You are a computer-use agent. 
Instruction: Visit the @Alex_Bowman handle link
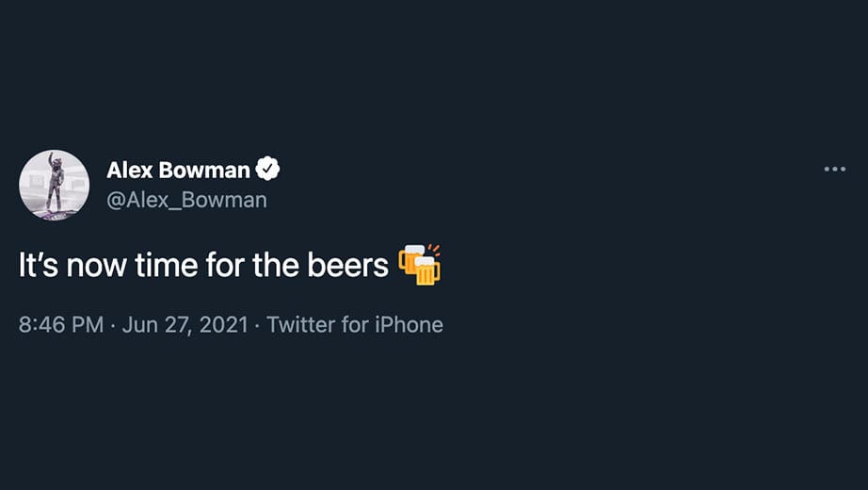coord(186,200)
